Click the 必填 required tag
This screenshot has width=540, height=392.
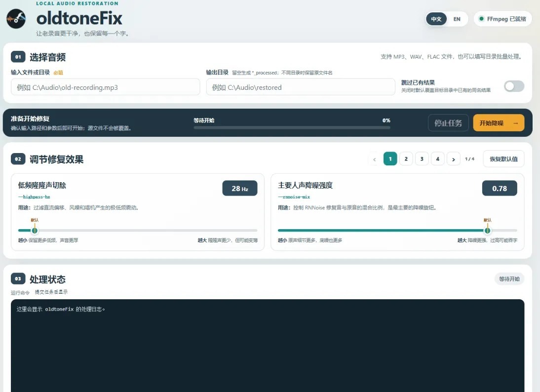point(58,73)
